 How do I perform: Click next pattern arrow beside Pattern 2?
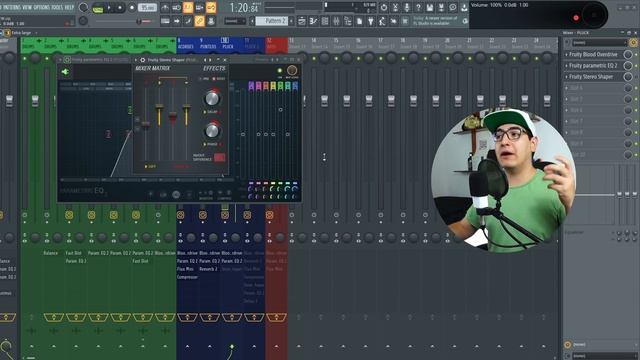tap(291, 21)
